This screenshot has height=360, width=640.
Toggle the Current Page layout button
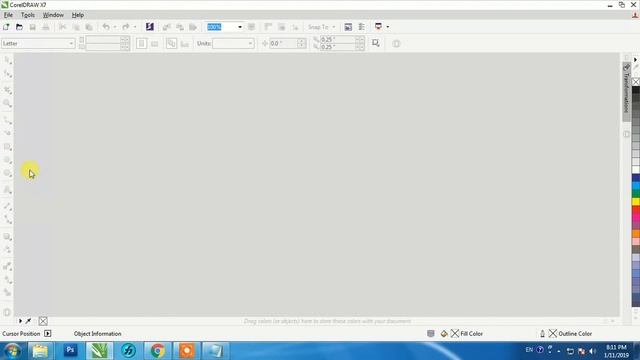pos(185,44)
